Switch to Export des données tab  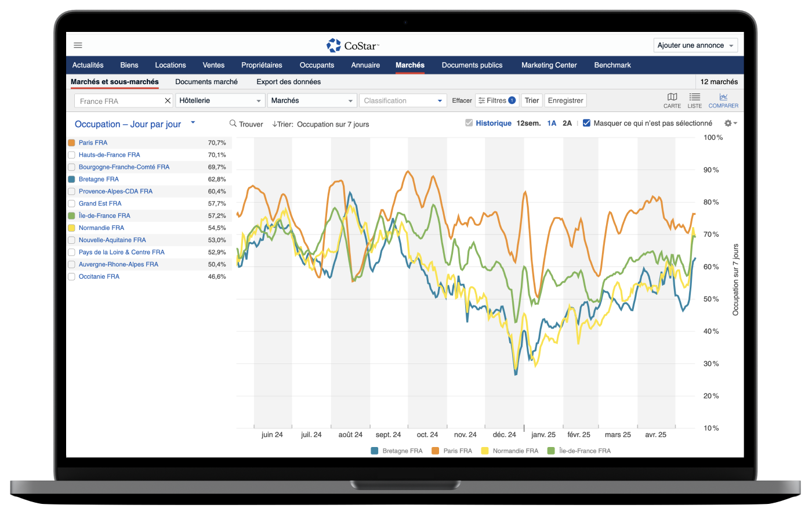pyautogui.click(x=288, y=82)
